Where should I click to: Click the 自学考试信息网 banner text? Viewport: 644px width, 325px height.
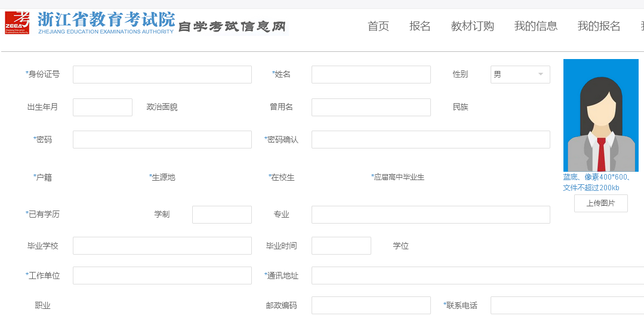[x=232, y=27]
